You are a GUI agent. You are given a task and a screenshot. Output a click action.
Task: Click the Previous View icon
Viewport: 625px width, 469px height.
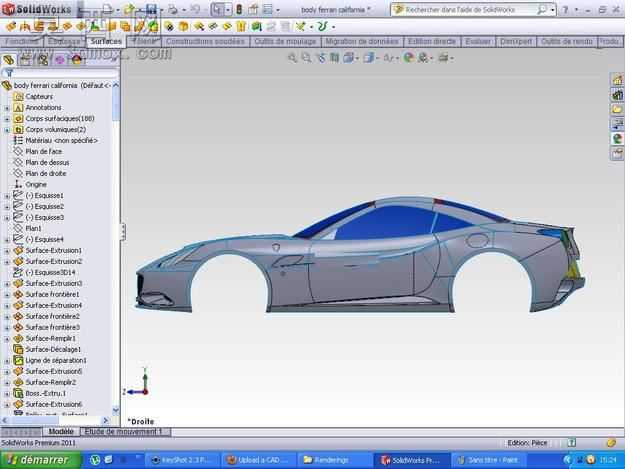click(x=320, y=58)
